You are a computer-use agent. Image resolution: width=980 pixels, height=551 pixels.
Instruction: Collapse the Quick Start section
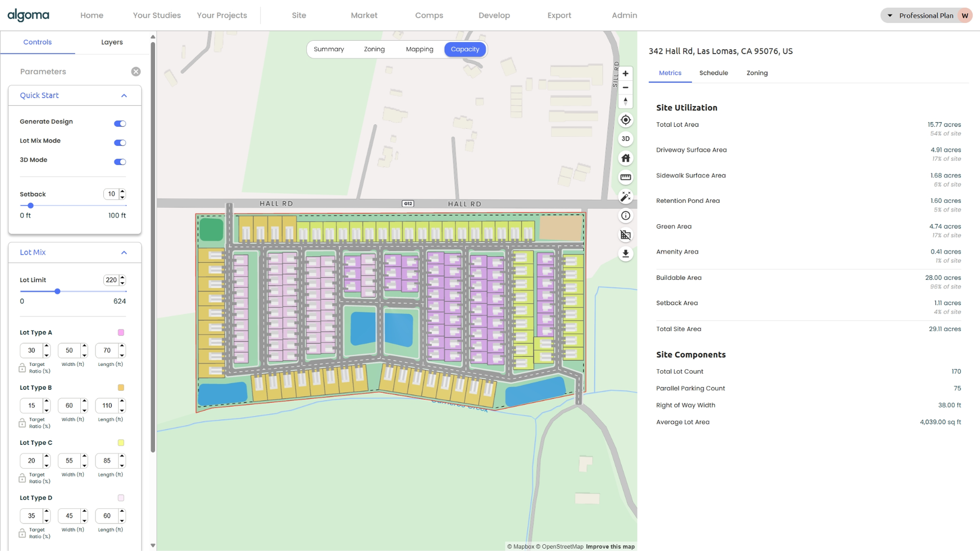pos(124,96)
